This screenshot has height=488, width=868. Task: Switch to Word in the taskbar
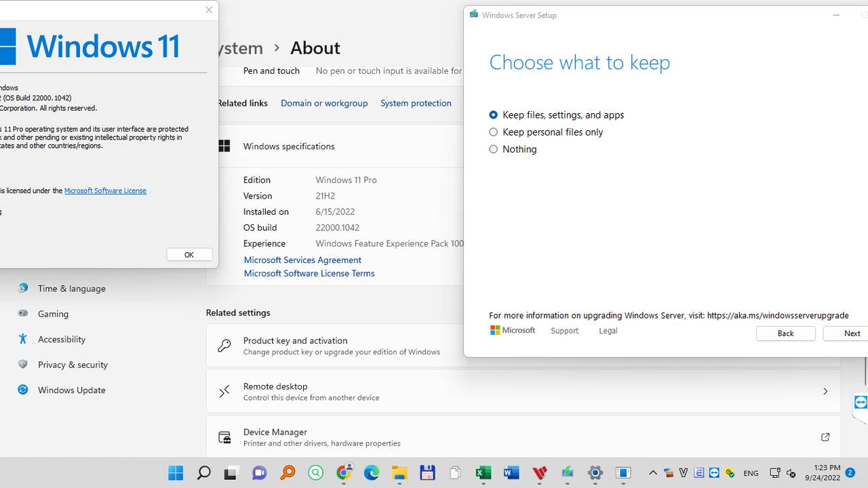click(x=511, y=472)
